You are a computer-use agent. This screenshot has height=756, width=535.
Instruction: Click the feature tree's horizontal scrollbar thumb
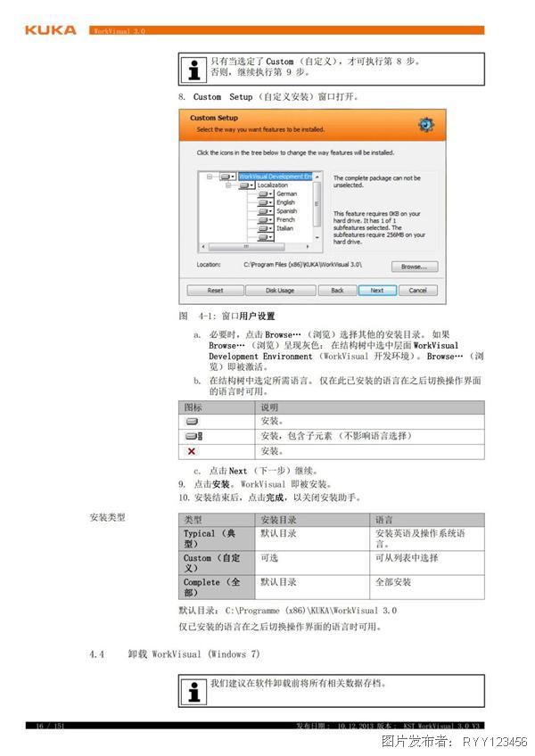click(246, 247)
